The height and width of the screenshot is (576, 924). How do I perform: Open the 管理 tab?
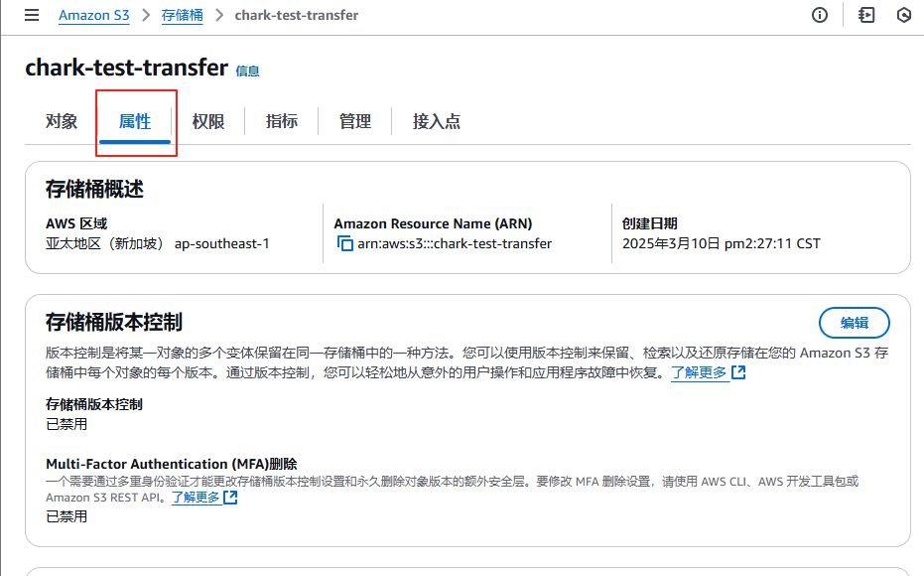354,121
